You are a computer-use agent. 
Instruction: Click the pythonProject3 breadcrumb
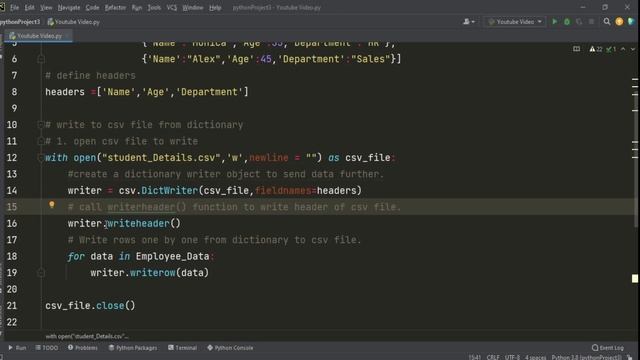coord(20,22)
